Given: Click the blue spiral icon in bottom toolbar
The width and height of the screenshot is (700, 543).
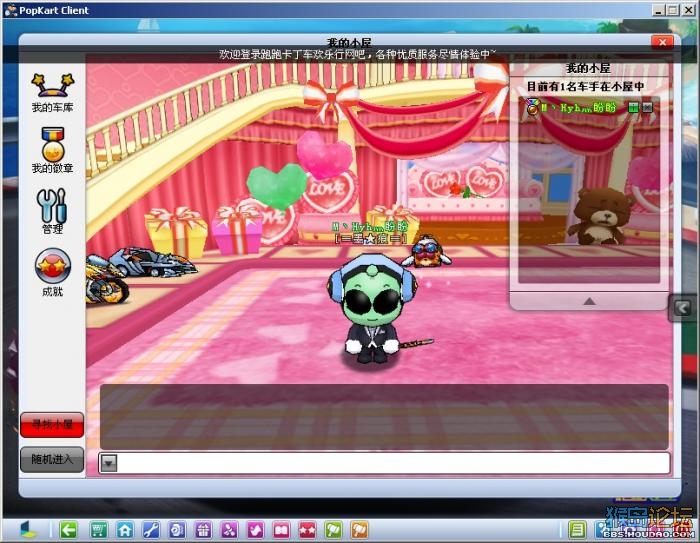Looking at the screenshot, I should coord(177,530).
